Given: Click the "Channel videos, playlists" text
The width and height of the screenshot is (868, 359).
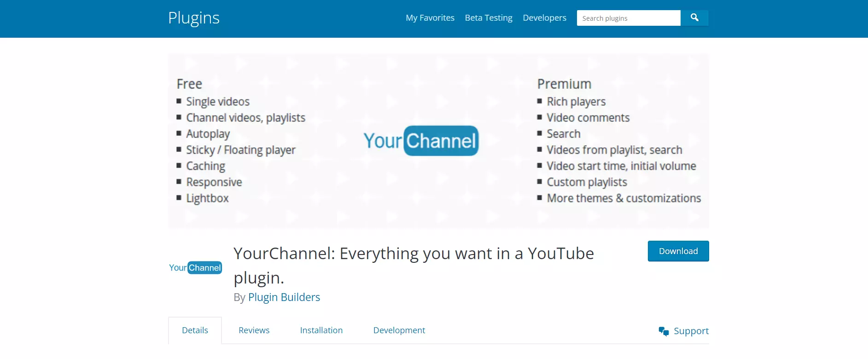Looking at the screenshot, I should 245,118.
